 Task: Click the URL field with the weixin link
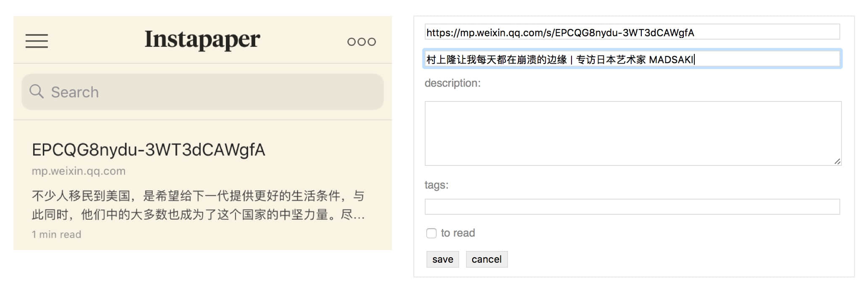(x=632, y=32)
